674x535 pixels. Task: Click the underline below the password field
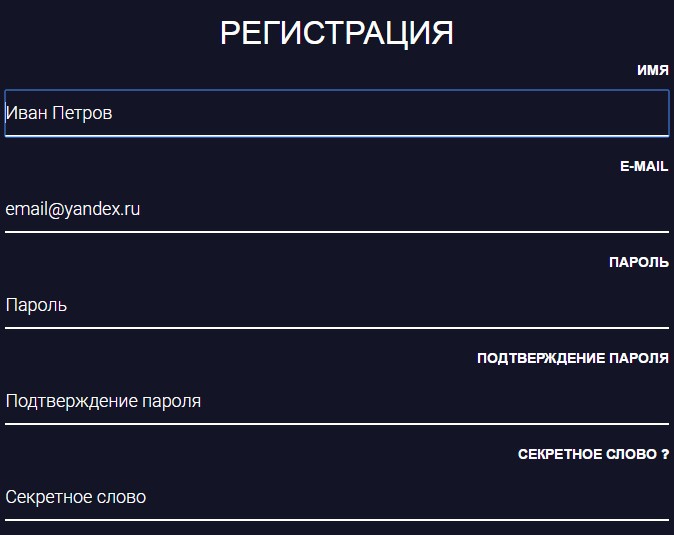337,328
